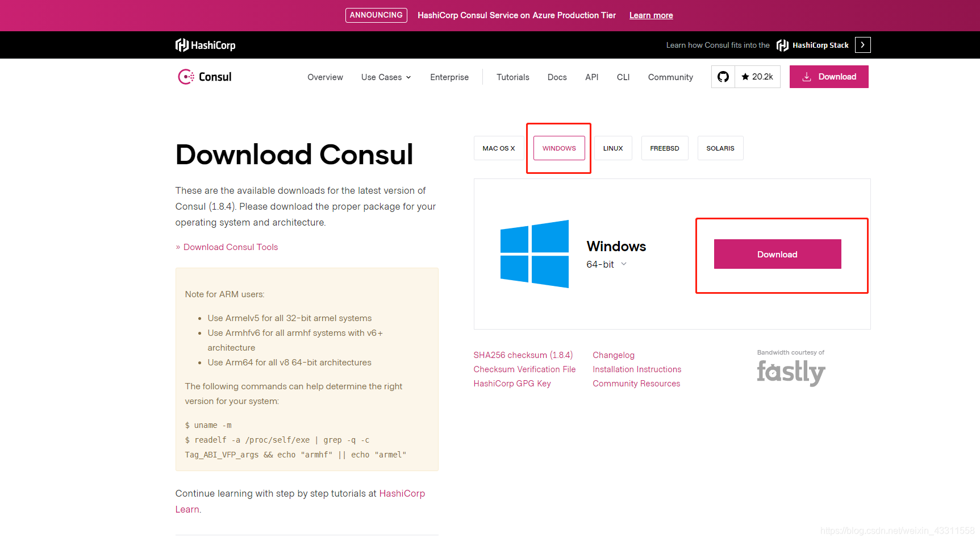Click the 20.2k GitHub stars counter

tap(757, 77)
